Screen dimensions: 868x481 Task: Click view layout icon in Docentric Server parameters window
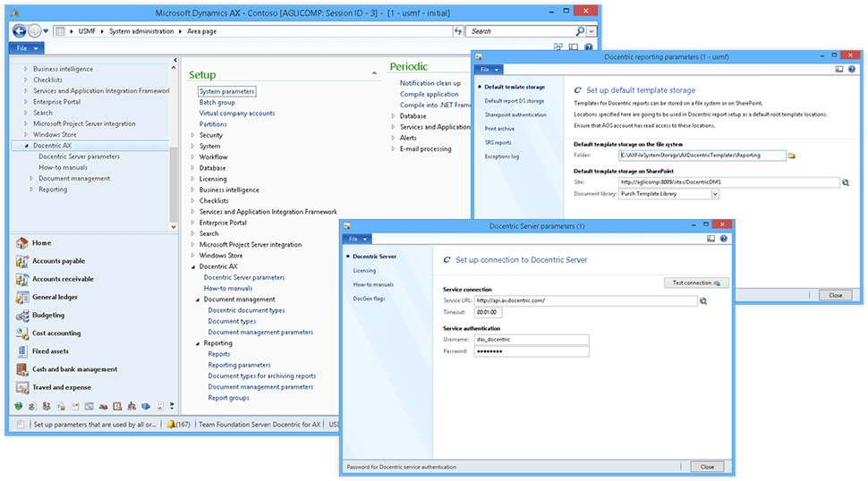(x=711, y=239)
